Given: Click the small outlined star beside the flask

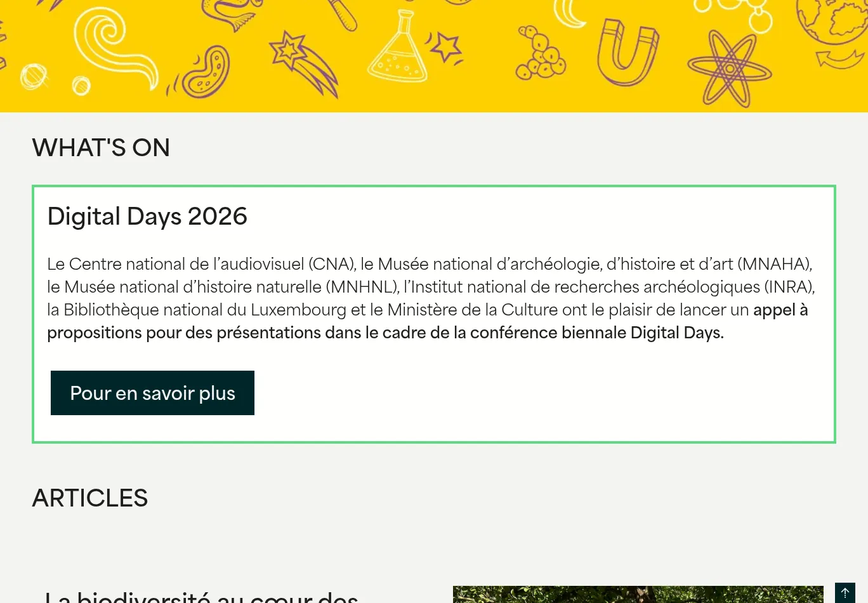Looking at the screenshot, I should 447,47.
